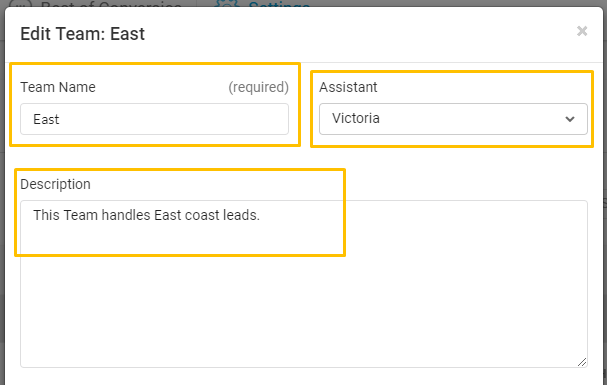
Task: Click the 'This Team handles East coast leads.' text
Action: pyautogui.click(x=146, y=215)
